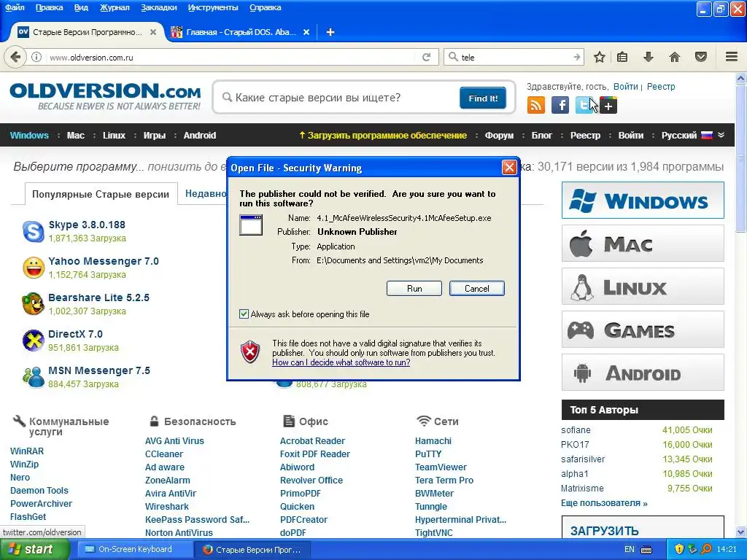Expand the Русский language dropdown

pos(721,135)
